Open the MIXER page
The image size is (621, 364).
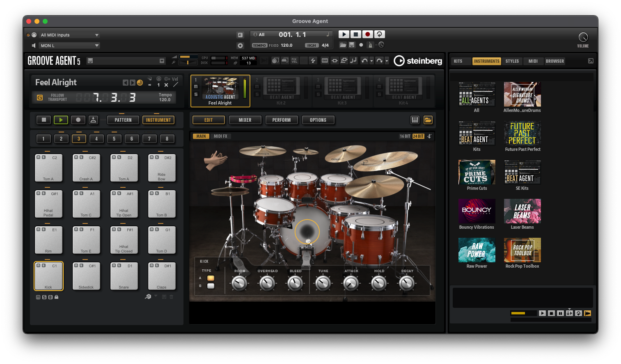[245, 120]
